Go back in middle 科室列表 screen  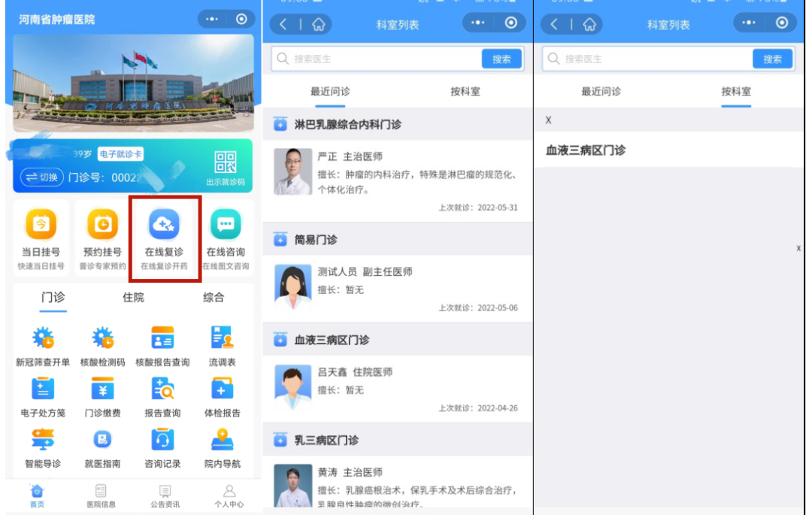283,24
